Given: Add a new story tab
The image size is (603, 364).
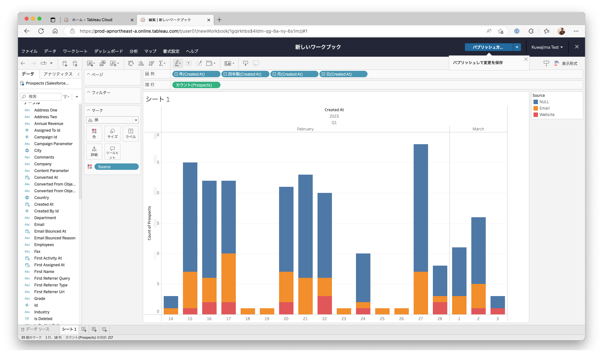Looking at the screenshot, I should (104, 329).
